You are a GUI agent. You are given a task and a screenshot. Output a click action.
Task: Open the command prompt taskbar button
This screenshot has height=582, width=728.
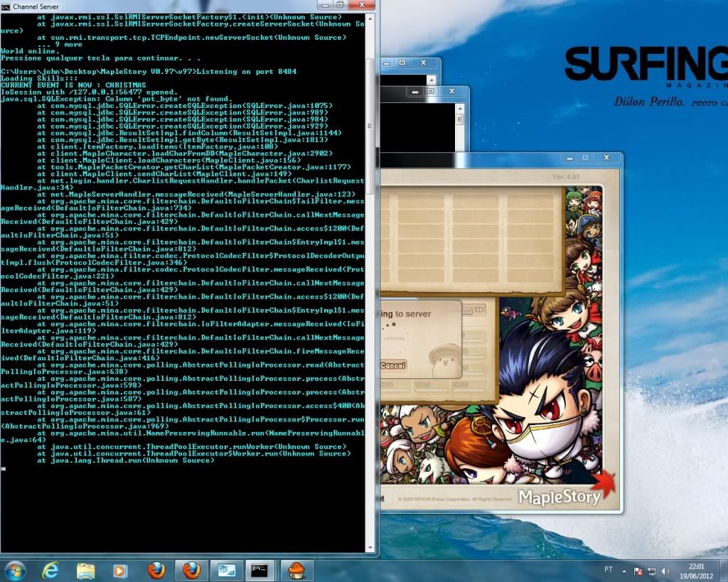pos(260,570)
